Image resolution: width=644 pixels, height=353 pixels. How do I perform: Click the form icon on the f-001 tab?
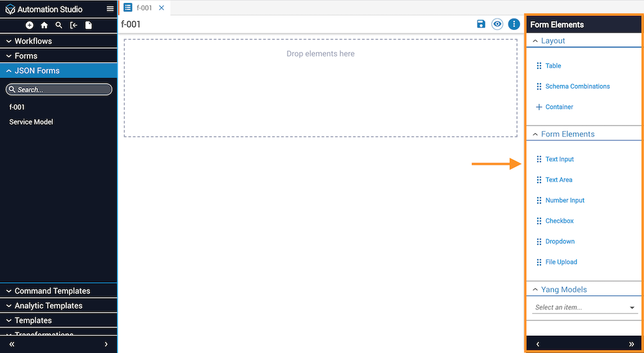tap(128, 7)
